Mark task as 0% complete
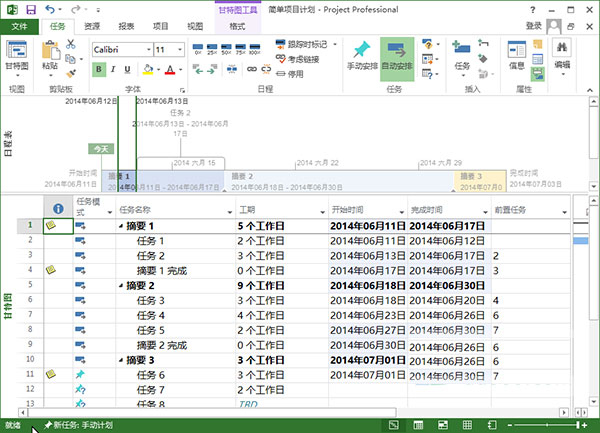 pos(198,49)
